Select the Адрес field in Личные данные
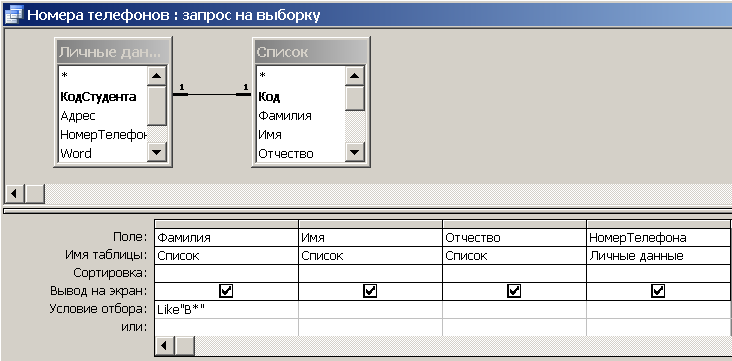This screenshot has height=361, width=732. pyautogui.click(x=77, y=116)
